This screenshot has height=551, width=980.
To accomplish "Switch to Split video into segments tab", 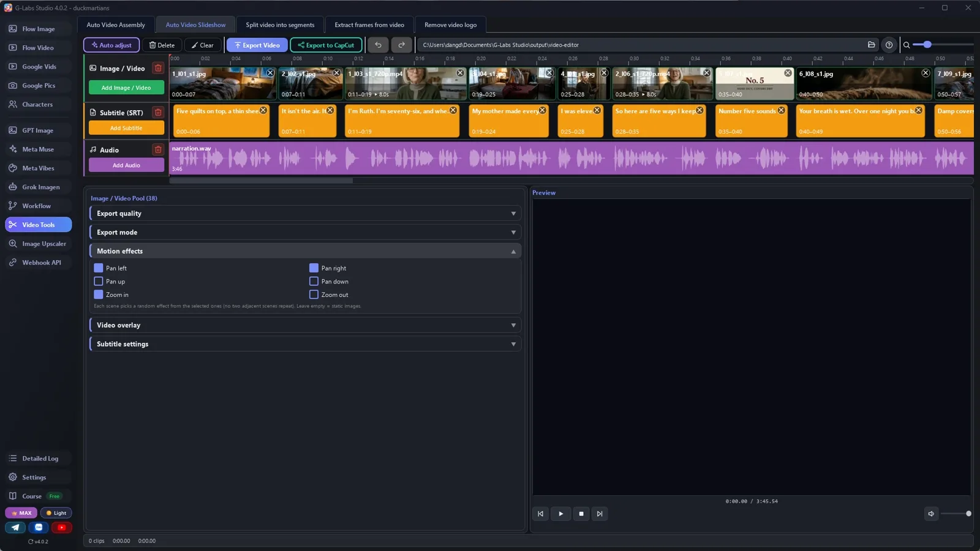I will 280,25.
